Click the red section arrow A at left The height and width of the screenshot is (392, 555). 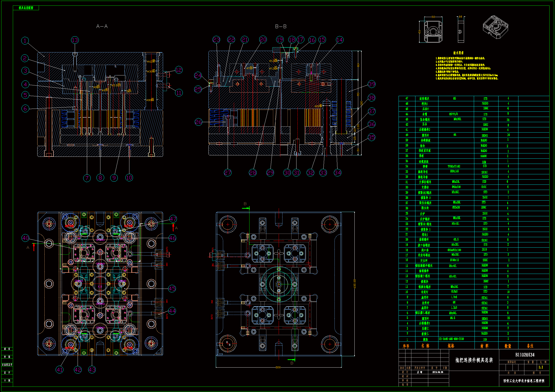[x=34, y=247]
